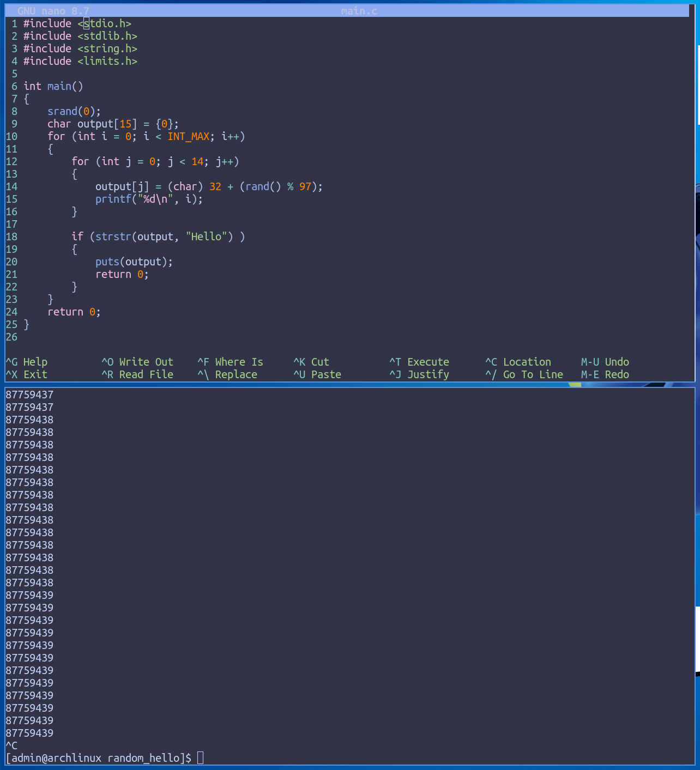Viewport: 700px width, 770px height.
Task: Click the closing brace of main on line 25
Action: pyautogui.click(x=27, y=324)
